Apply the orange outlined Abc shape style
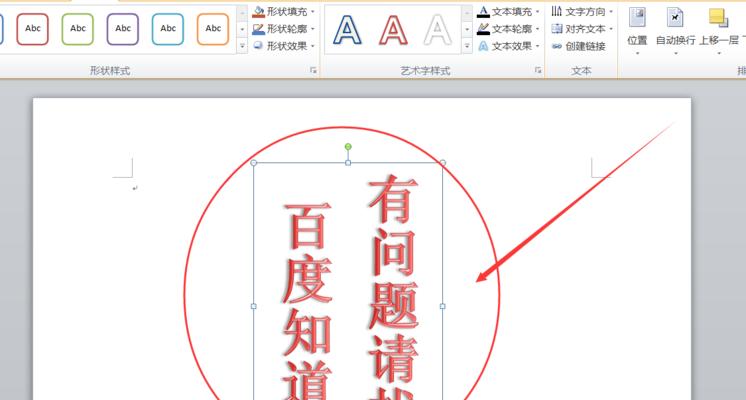The width and height of the screenshot is (746, 400). (x=213, y=29)
